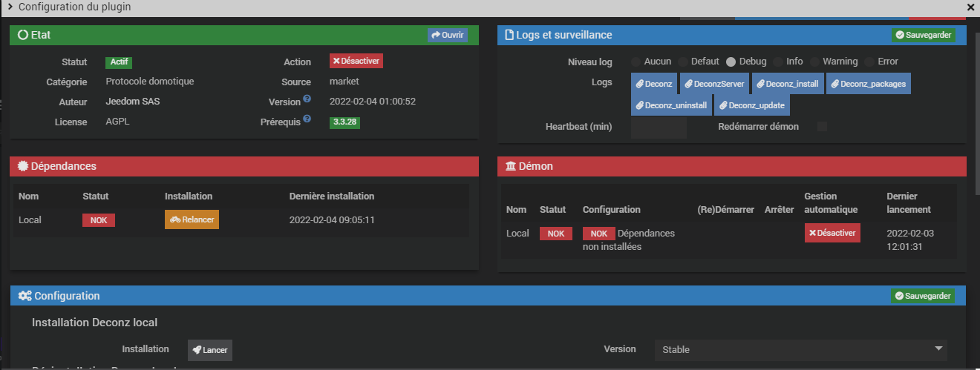Click the version date 2022-02-04 01:00:52
980x370 pixels.
373,102
